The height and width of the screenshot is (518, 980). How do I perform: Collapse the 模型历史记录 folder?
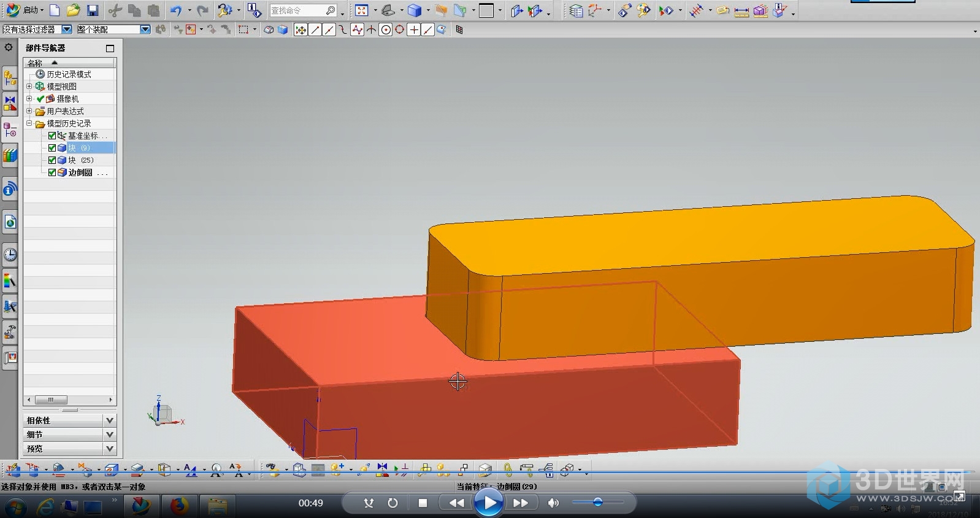point(29,123)
